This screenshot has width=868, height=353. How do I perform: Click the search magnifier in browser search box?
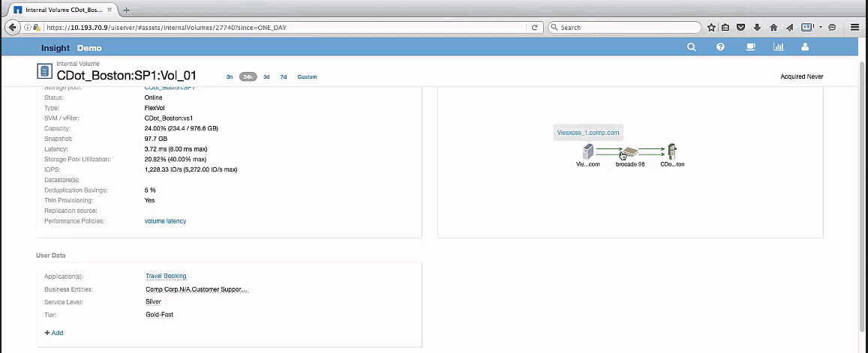pyautogui.click(x=554, y=27)
